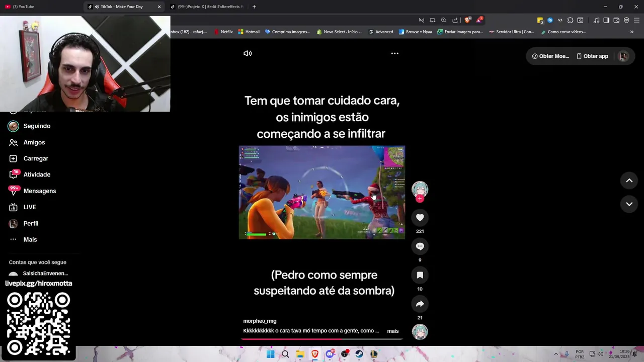Click 'Obter app' button

(592, 56)
